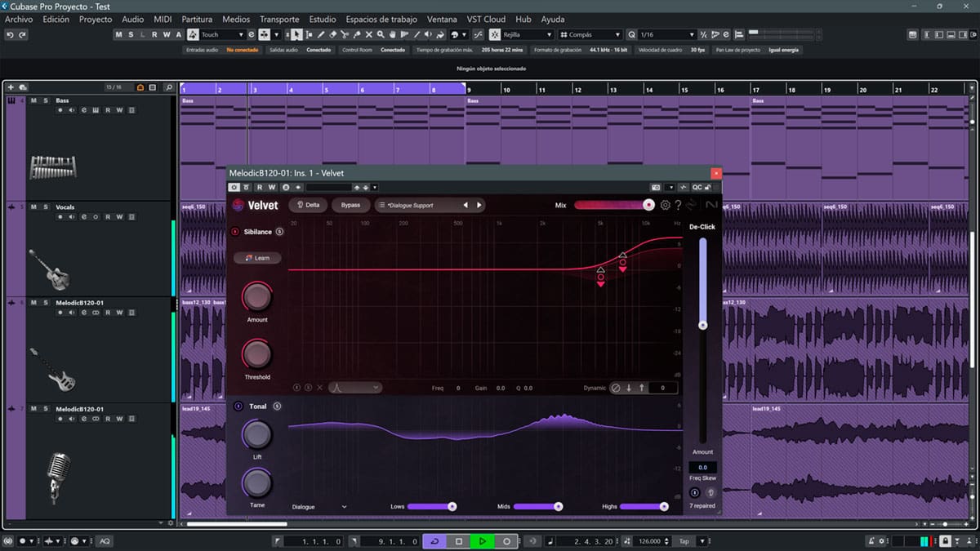
Task: Expand the plugin preset dropdown arrow in header
Action: [375, 187]
